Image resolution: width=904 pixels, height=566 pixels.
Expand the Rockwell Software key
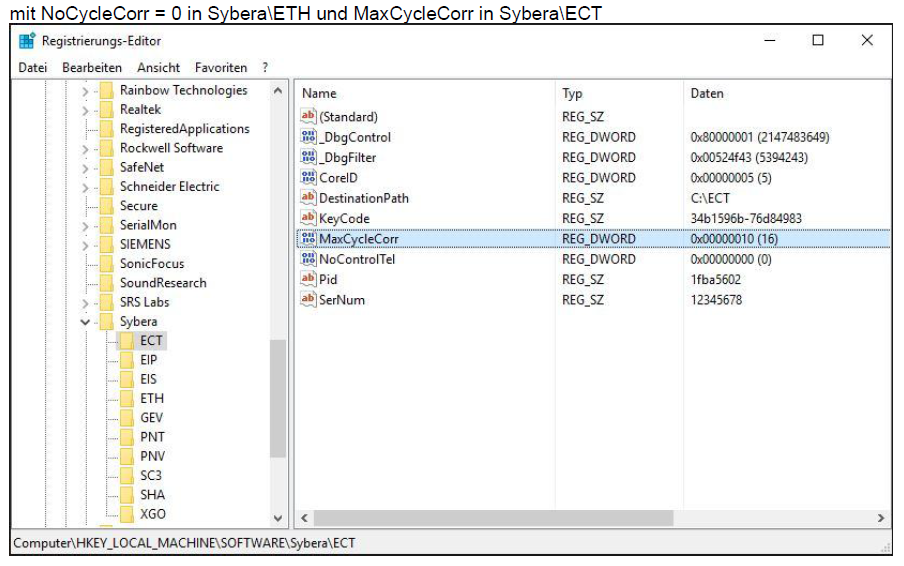point(85,148)
